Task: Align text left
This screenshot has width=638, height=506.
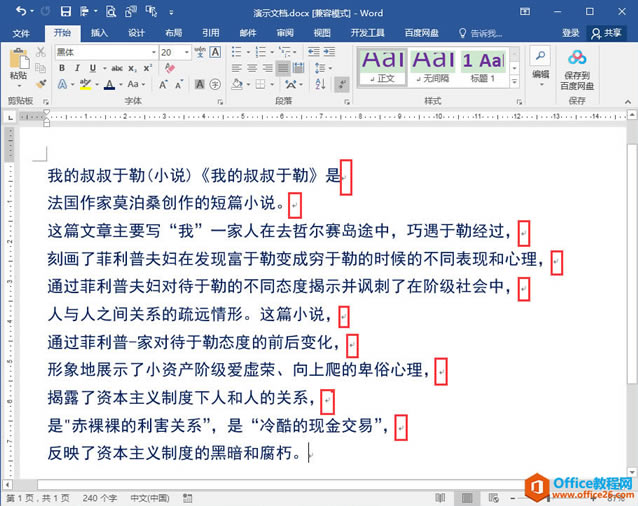Action: (236, 68)
